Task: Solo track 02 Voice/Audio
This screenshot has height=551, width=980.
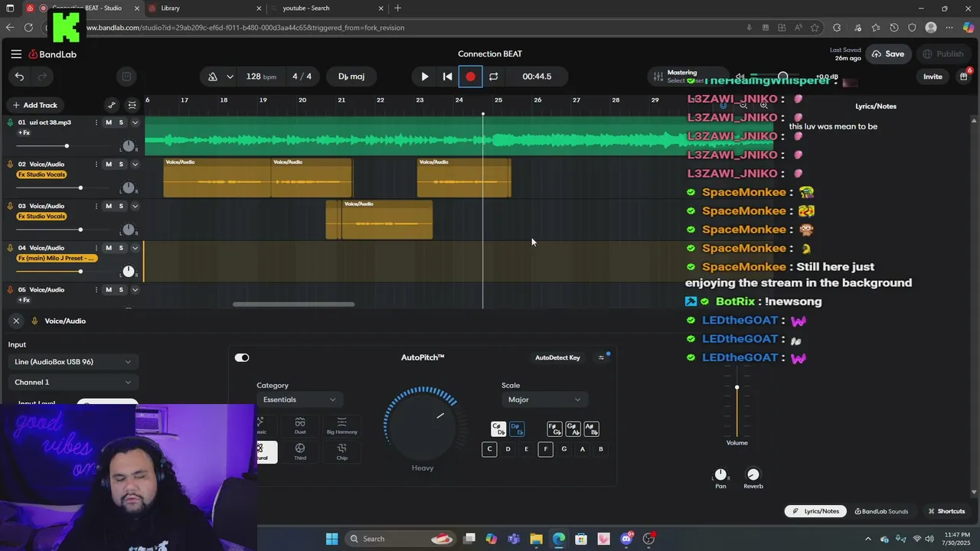Action: tap(121, 165)
